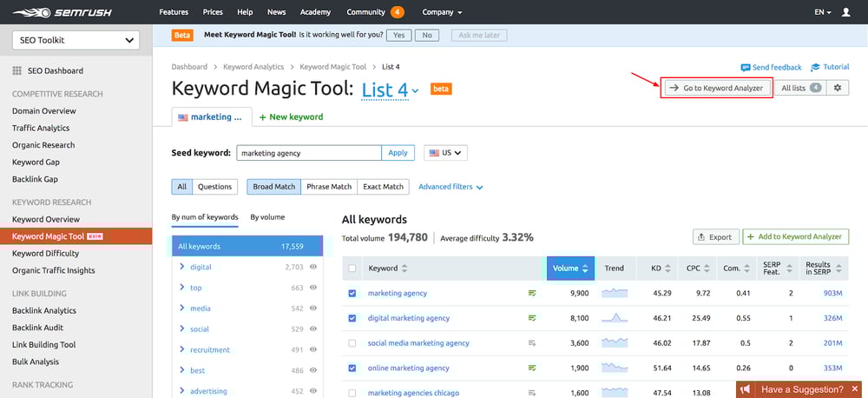
Task: Sort by Results in SERP column arrows
Action: coord(838,269)
